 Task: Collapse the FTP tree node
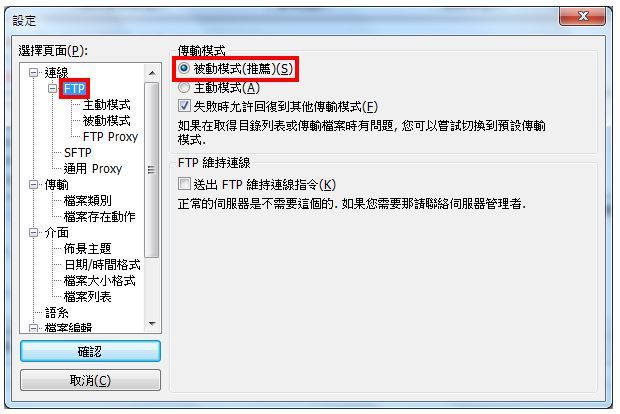pos(53,88)
